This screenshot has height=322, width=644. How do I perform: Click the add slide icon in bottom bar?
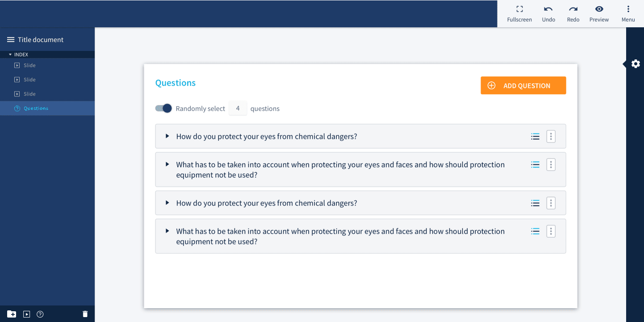[x=27, y=314]
